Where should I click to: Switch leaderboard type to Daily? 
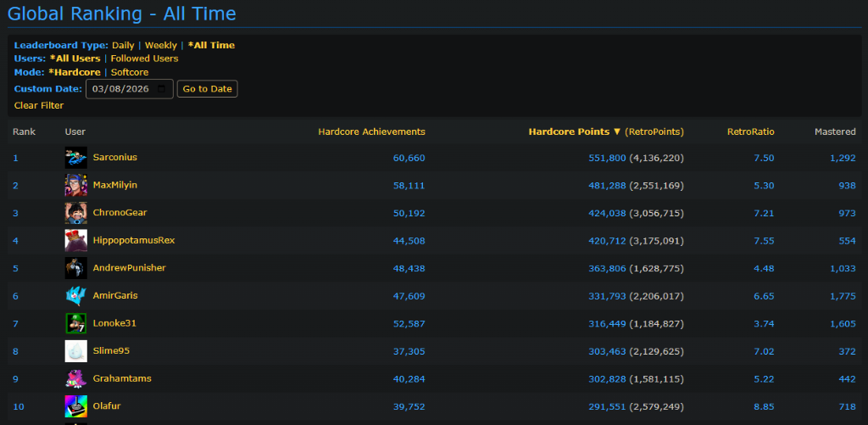point(123,46)
